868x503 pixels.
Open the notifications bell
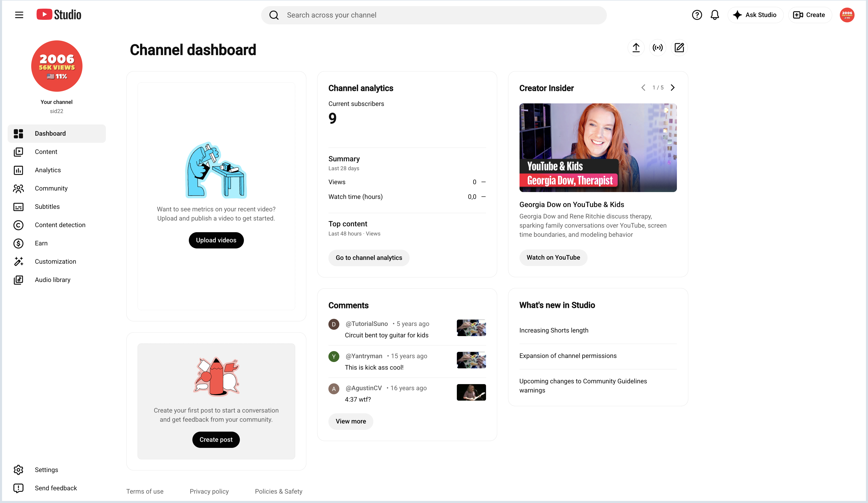point(715,15)
